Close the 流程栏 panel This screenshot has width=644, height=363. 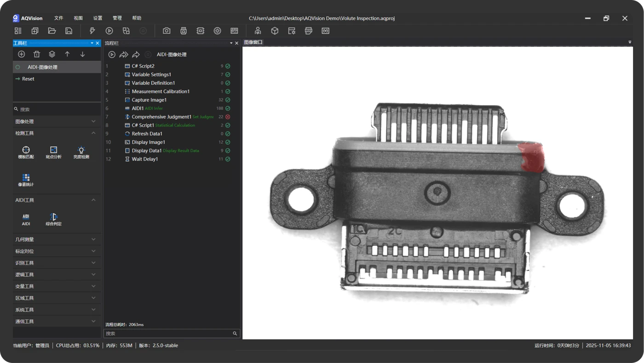(x=237, y=43)
